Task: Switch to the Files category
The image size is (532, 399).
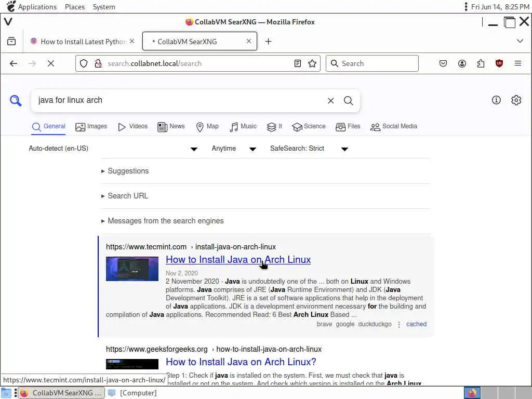Action: click(348, 127)
